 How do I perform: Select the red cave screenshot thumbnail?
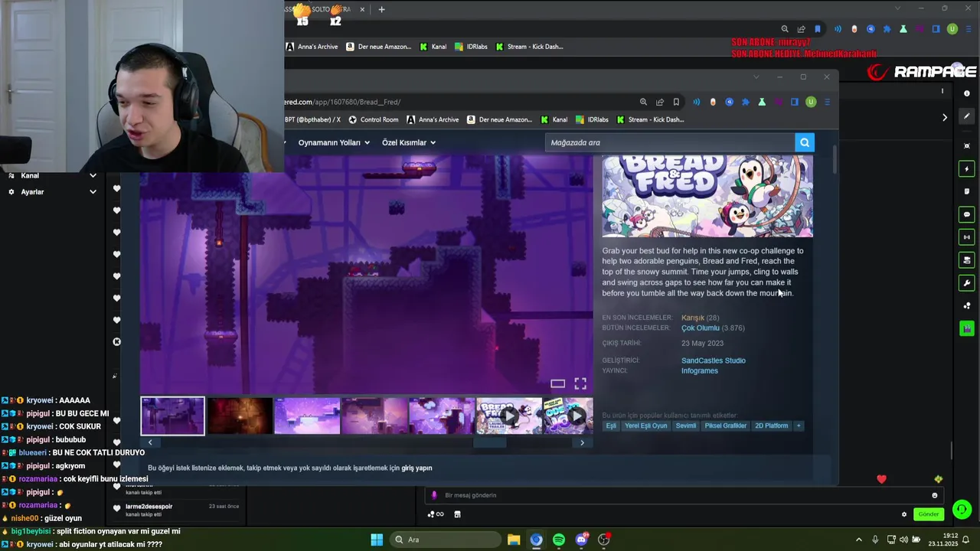click(240, 416)
